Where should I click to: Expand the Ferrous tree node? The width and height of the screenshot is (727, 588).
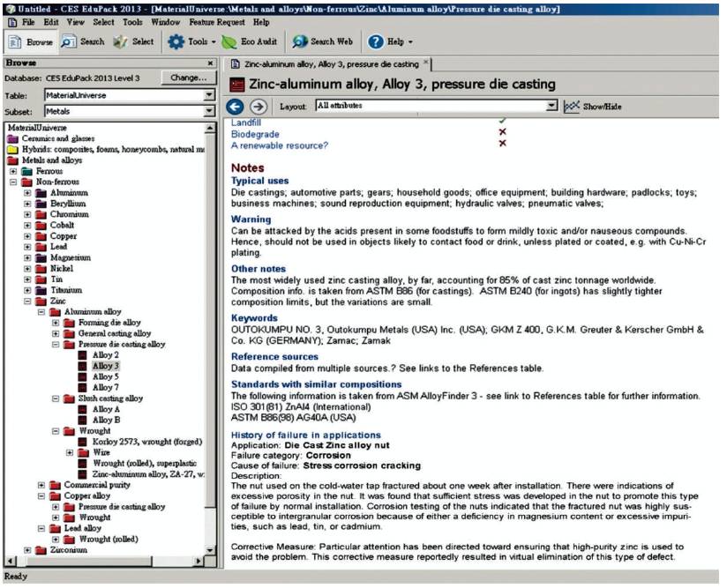(x=13, y=171)
